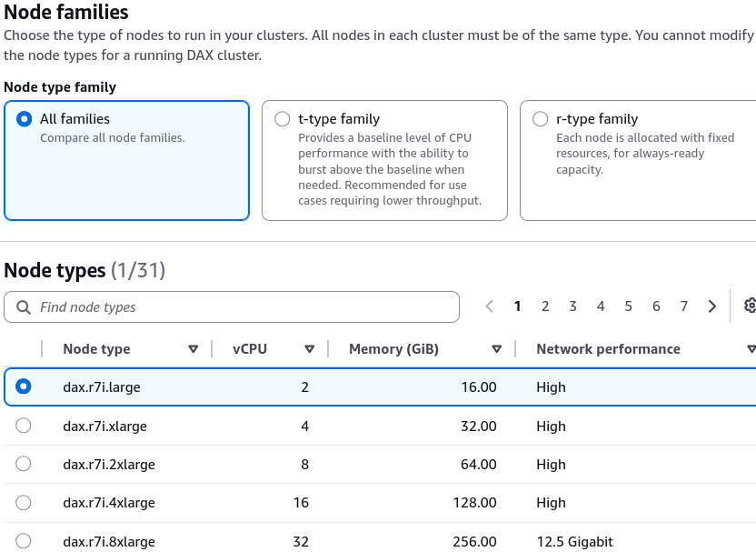
Task: Click the 128.00 memory value
Action: (475, 503)
